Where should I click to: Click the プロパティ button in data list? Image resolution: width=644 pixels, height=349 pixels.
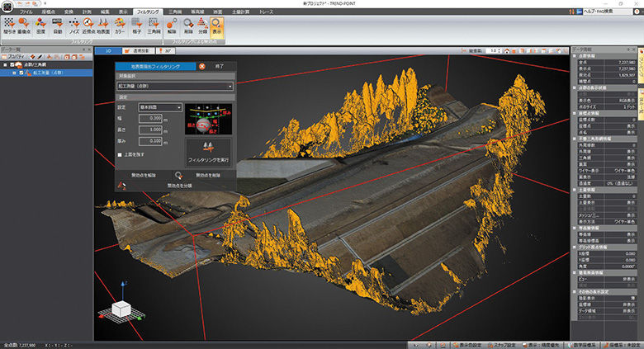15,57
